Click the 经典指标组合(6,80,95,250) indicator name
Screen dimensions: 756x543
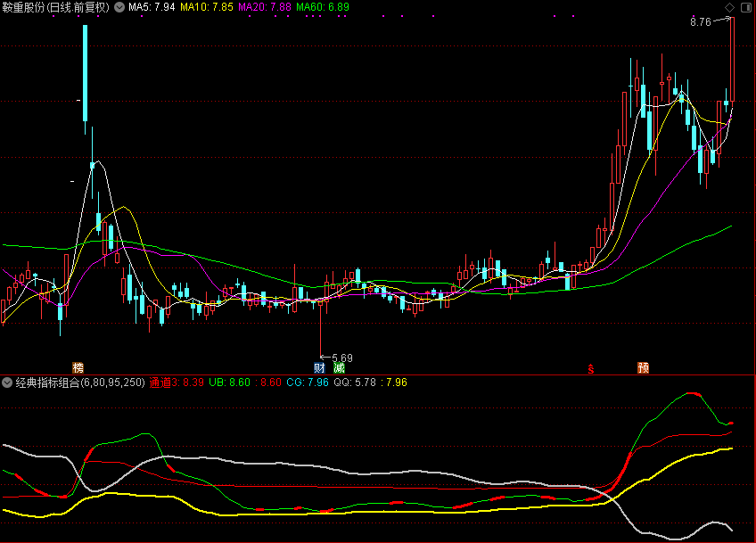coord(80,383)
